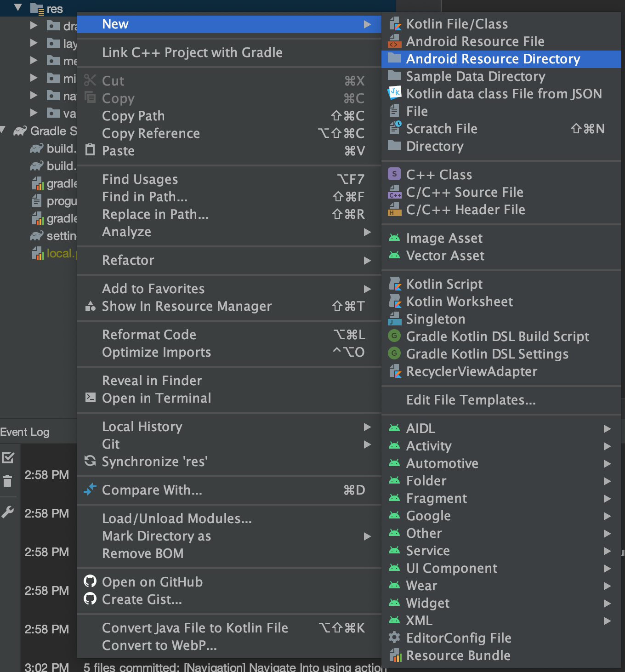
Task: Select local.properties file in project tree
Action: click(x=60, y=254)
